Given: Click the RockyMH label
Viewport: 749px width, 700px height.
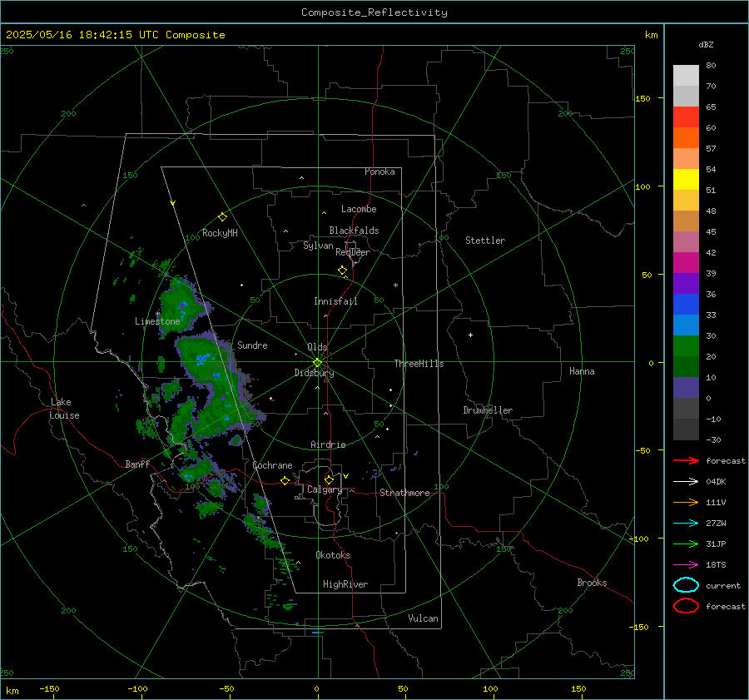Looking at the screenshot, I should 220,233.
